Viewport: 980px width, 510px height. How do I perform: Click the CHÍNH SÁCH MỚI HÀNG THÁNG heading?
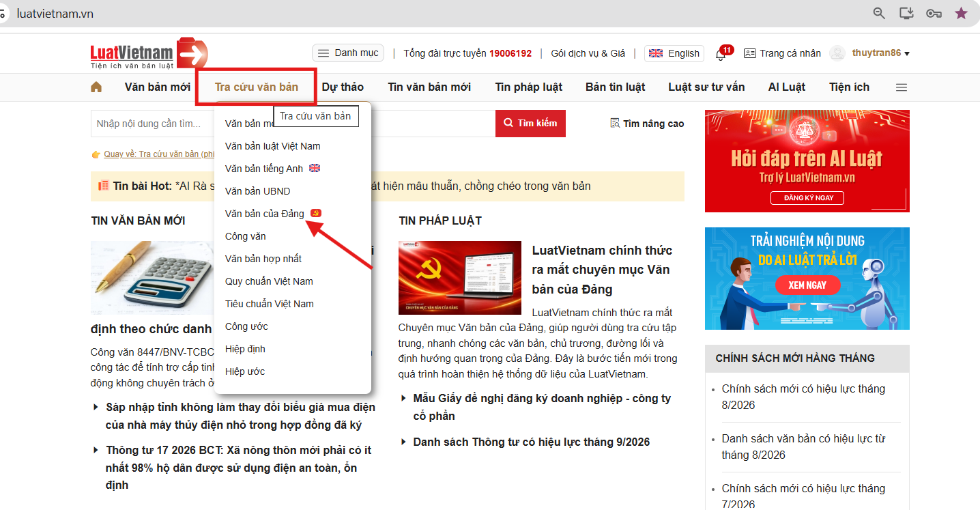tap(795, 358)
